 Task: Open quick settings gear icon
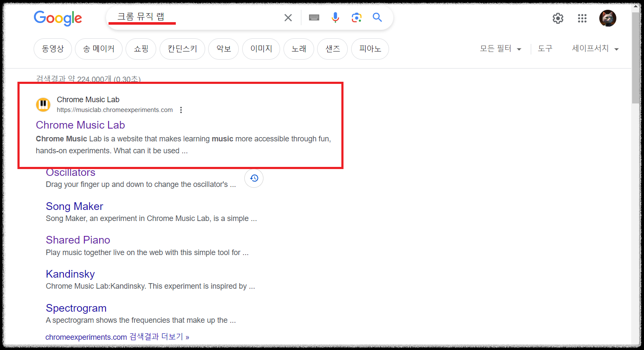[558, 18]
